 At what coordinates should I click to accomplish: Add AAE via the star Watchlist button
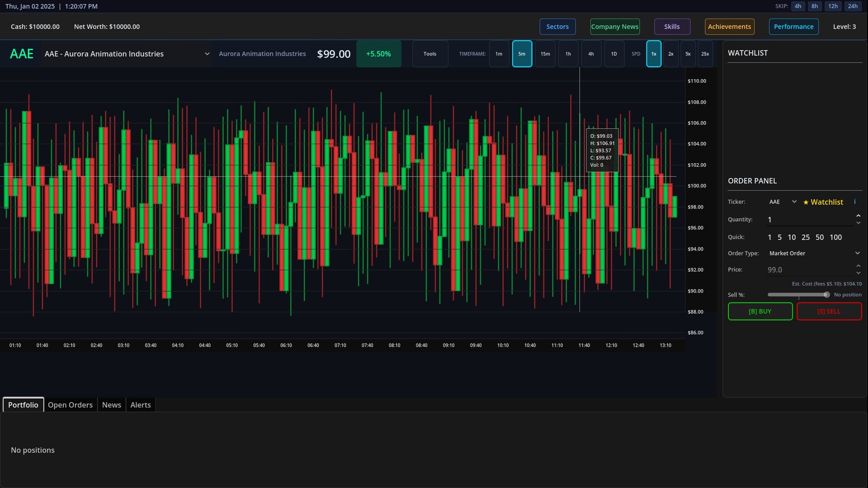tap(823, 202)
